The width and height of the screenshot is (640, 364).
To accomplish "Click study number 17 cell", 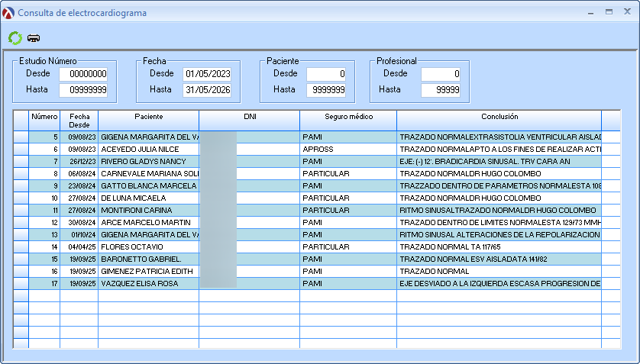I will pyautogui.click(x=44, y=284).
